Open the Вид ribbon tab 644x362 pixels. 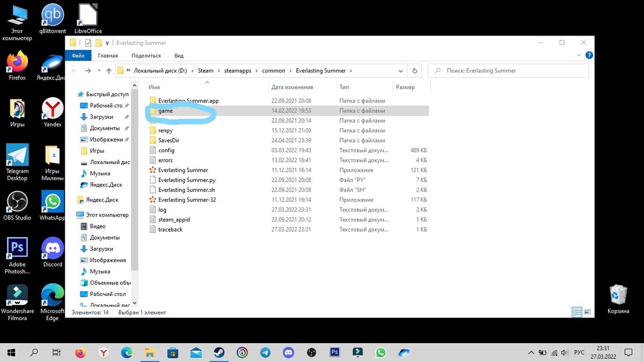coord(179,55)
